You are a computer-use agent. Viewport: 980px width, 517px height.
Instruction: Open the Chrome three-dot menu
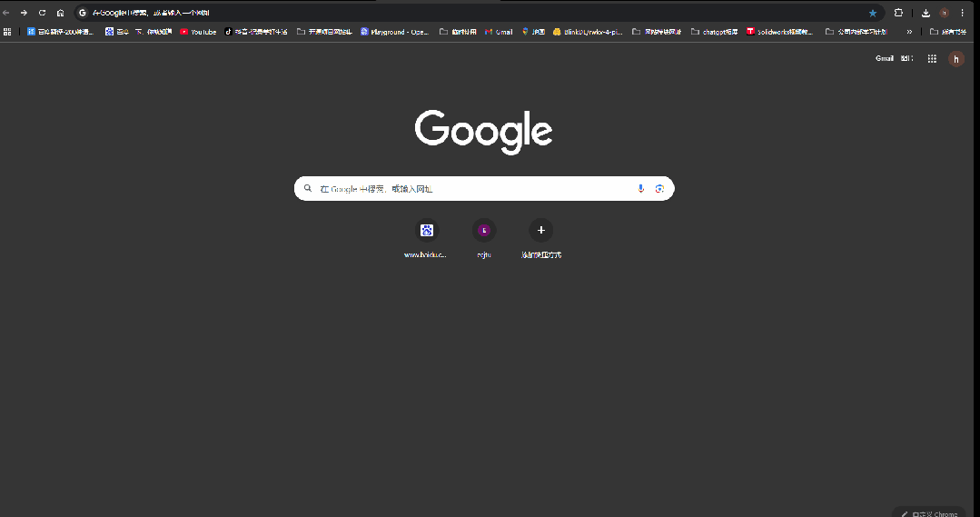pos(963,13)
